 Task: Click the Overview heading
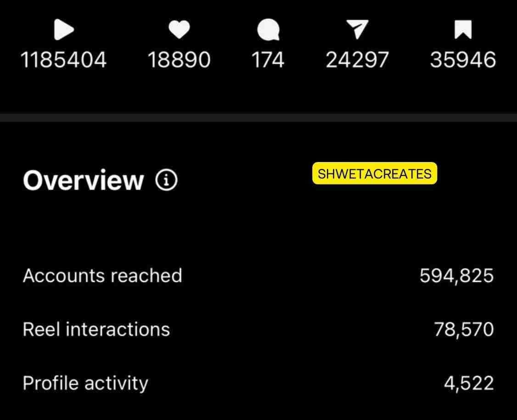pos(84,180)
